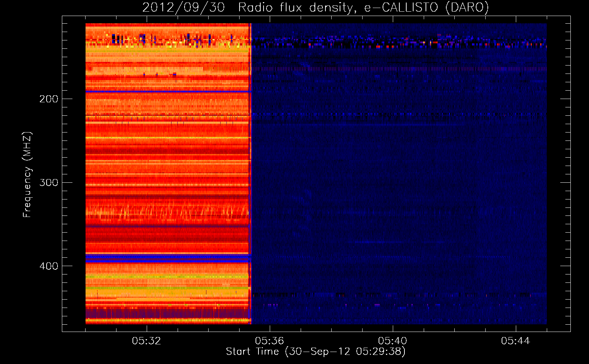Select the 300 frequency tick label
Screen dimensions: 589x364
click(x=49, y=182)
